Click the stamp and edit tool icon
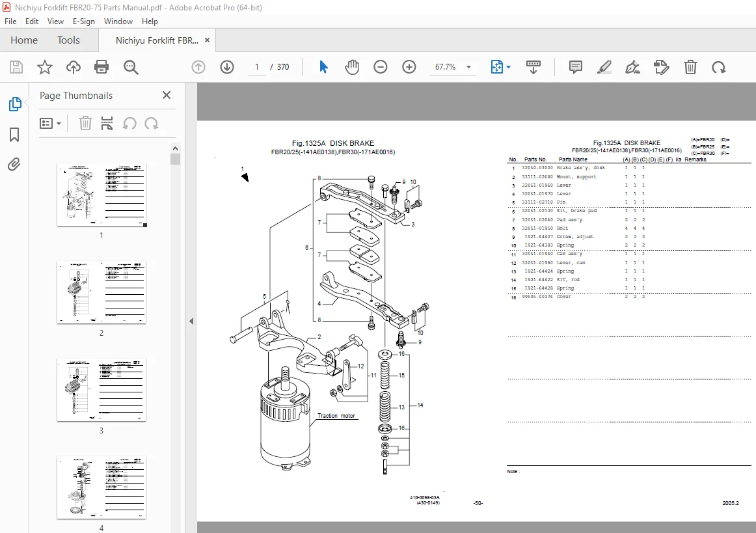This screenshot has height=533, width=756. point(661,67)
